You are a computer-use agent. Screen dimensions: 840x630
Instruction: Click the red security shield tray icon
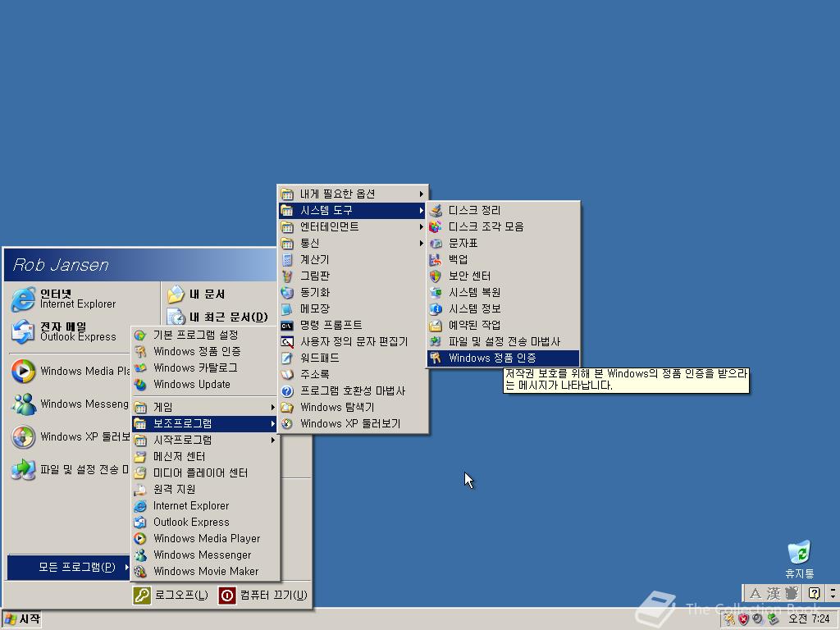[x=743, y=619]
